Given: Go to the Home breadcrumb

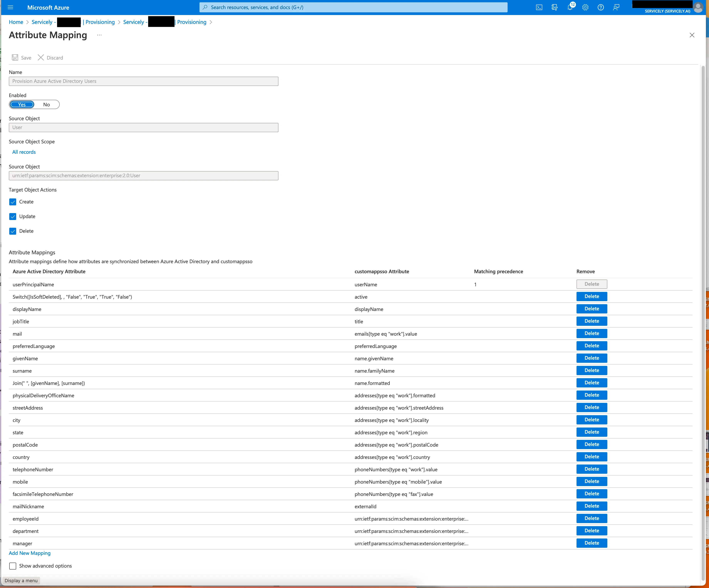Looking at the screenshot, I should pos(16,22).
